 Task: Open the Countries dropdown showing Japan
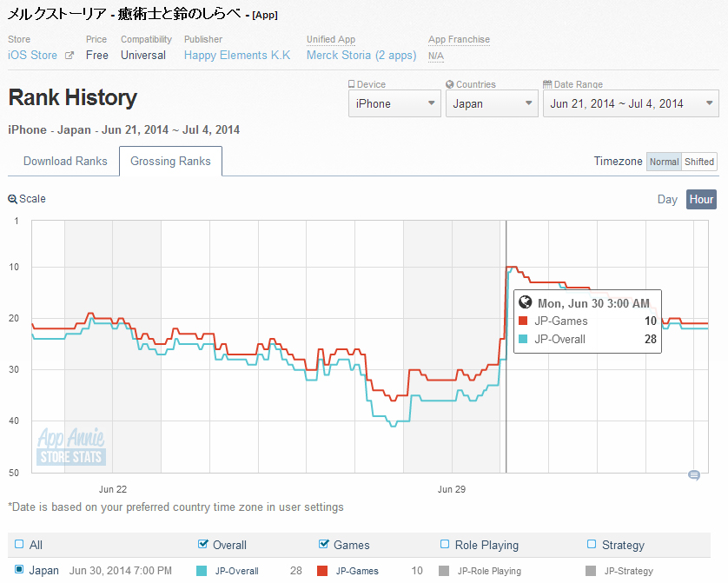point(492,103)
